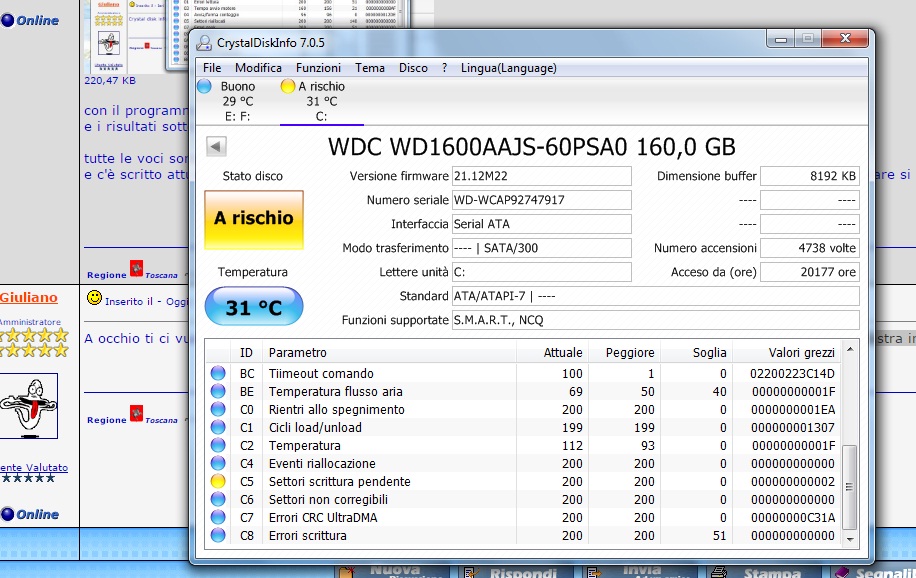Click raw value 02200223C14D
The image size is (916, 578).
[x=792, y=373]
